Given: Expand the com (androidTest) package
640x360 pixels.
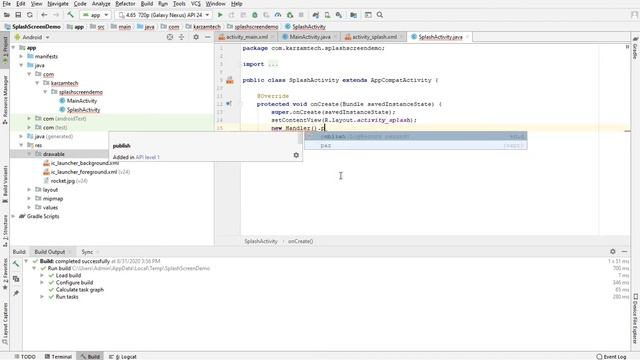Looking at the screenshot, I should point(29,118).
